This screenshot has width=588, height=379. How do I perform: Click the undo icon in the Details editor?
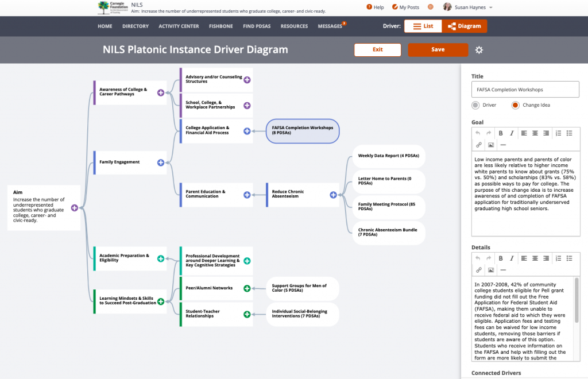(x=478, y=258)
